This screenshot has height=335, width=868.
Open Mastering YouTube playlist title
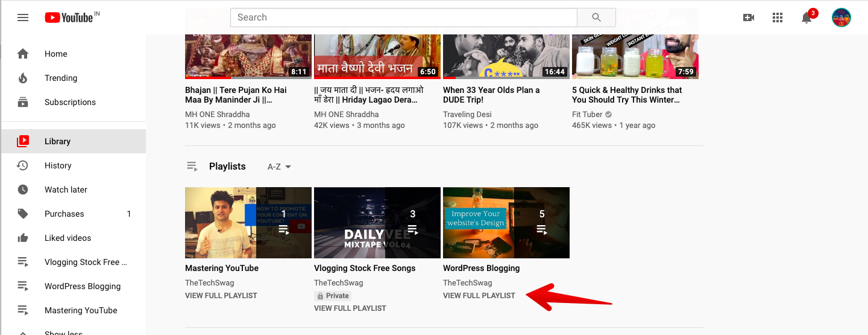[222, 268]
